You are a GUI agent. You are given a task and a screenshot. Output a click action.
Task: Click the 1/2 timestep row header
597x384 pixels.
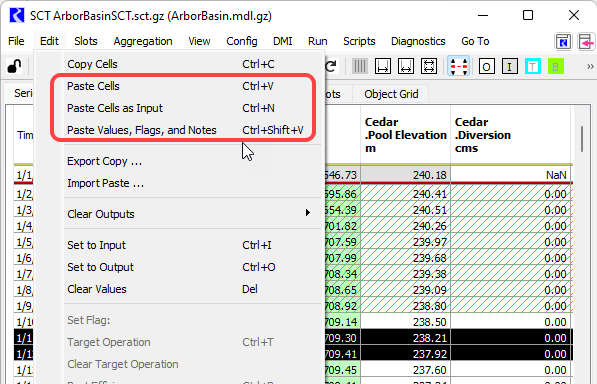[24, 194]
